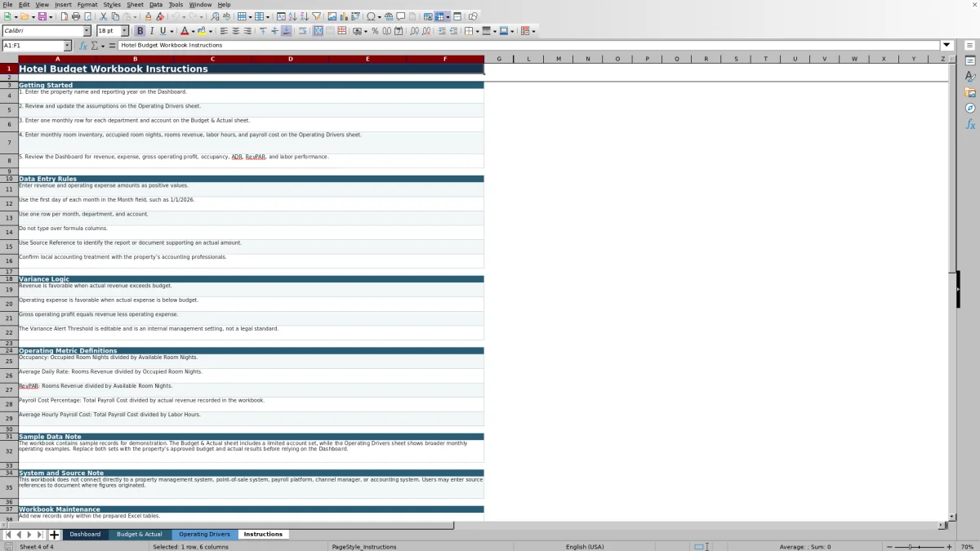
Task: Toggle Freeze Rows and Columns button
Action: pyautogui.click(x=439, y=16)
